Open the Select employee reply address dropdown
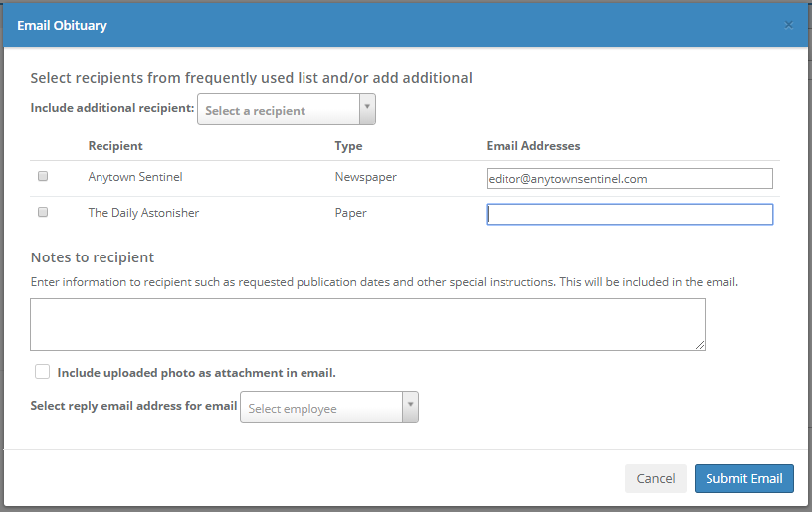The image size is (812, 512). pyautogui.click(x=320, y=408)
